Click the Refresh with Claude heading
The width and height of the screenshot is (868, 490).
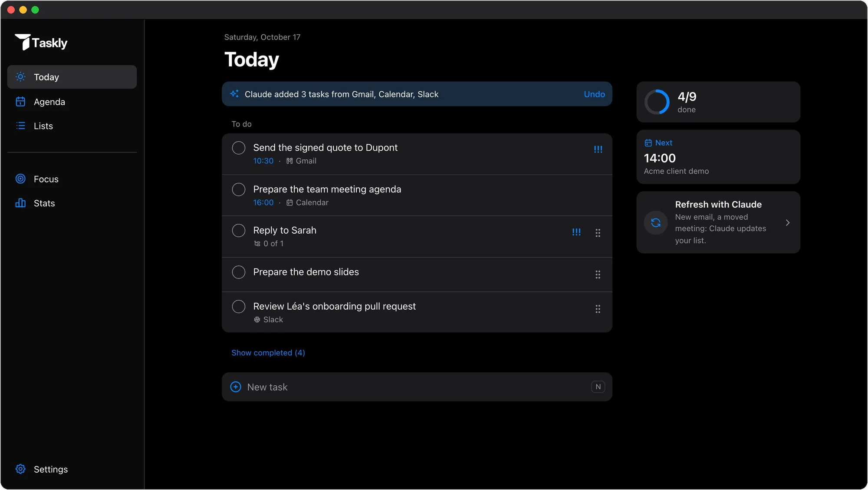pos(718,205)
